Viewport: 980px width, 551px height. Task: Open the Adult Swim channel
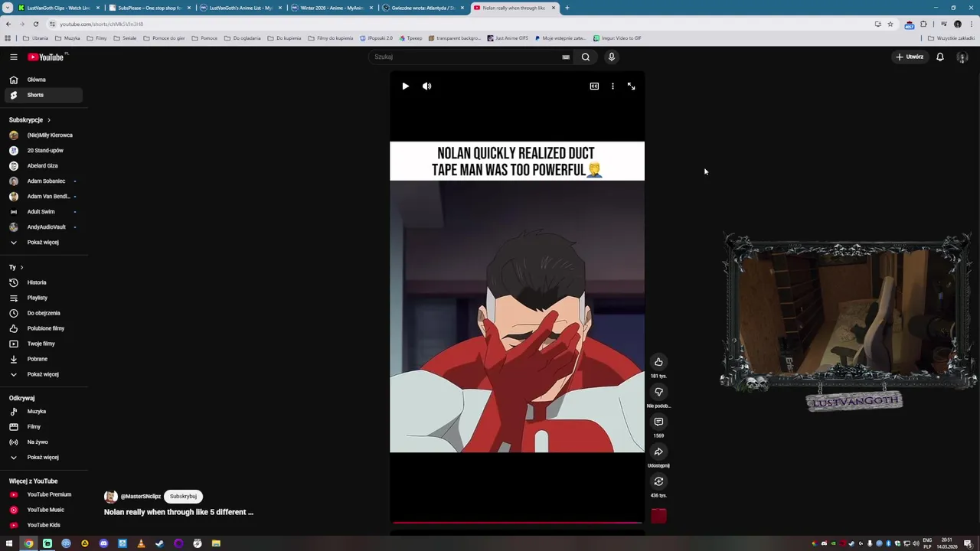coord(43,212)
